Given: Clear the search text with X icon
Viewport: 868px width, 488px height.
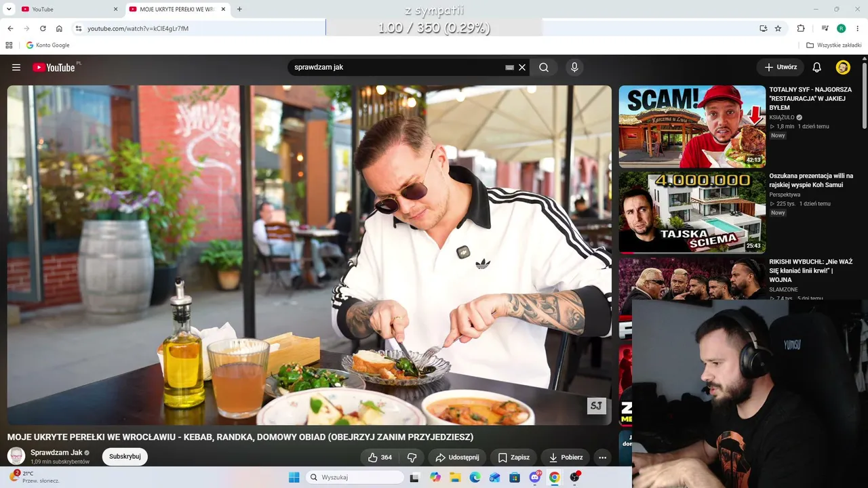Looking at the screenshot, I should (522, 67).
